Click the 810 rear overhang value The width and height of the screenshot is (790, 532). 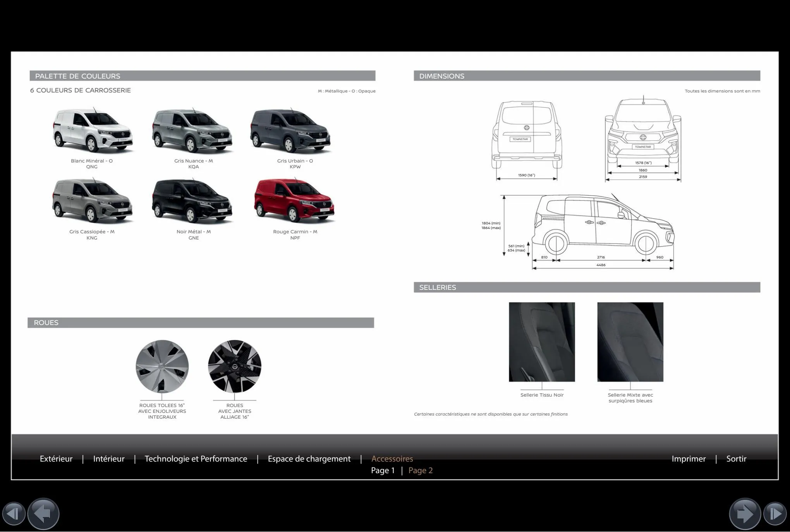(x=544, y=257)
